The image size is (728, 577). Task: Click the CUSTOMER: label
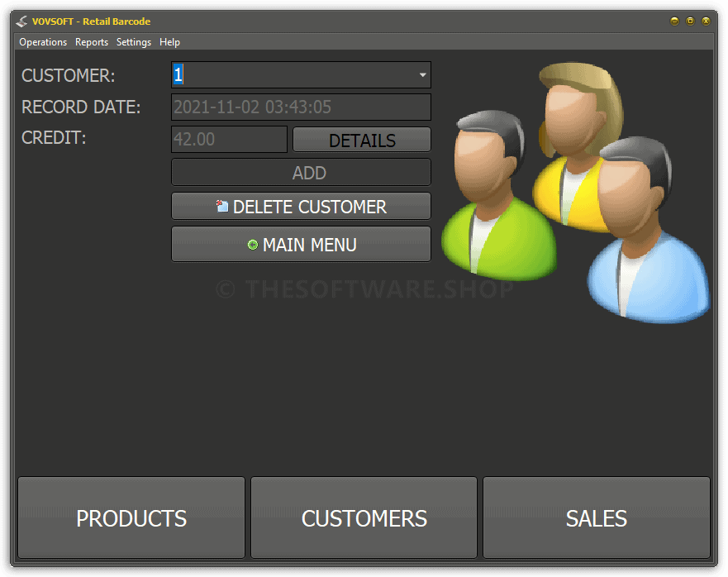69,75
